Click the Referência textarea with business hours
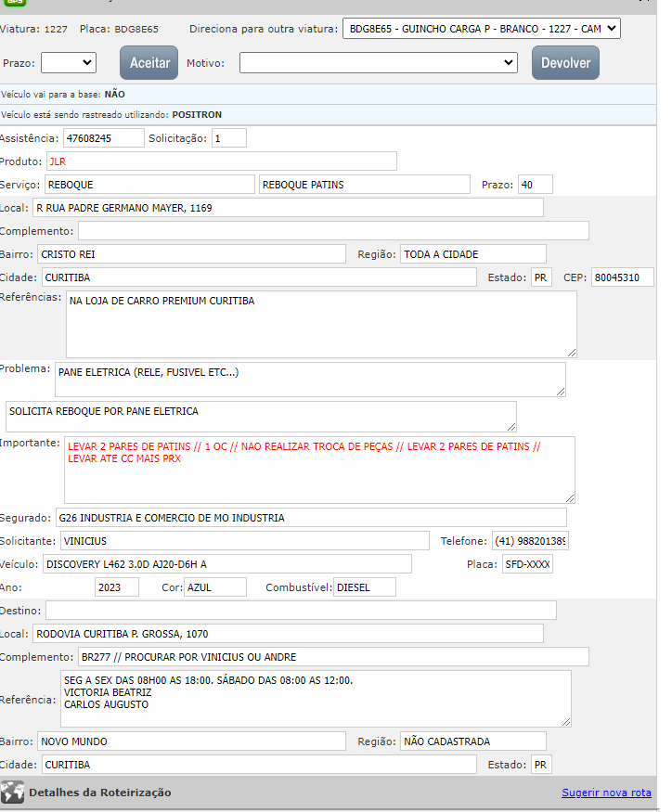 coord(317,699)
